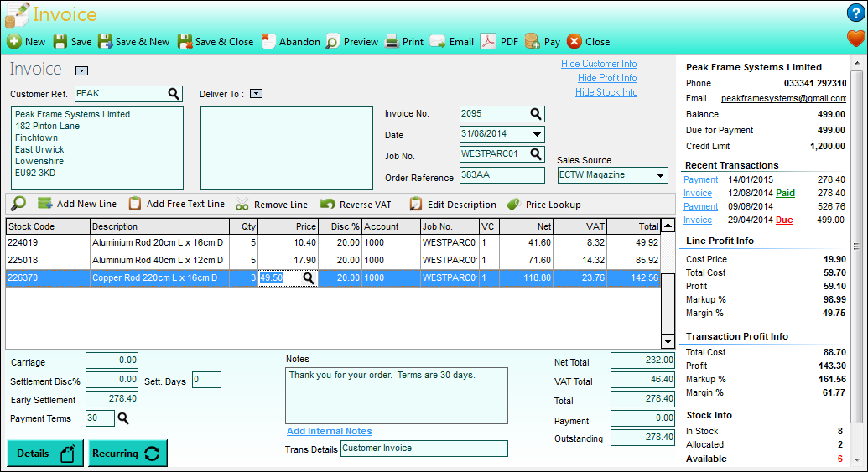This screenshot has height=472, width=868.
Task: Click Reverse VAT in the line toolbar
Action: pyautogui.click(x=356, y=205)
